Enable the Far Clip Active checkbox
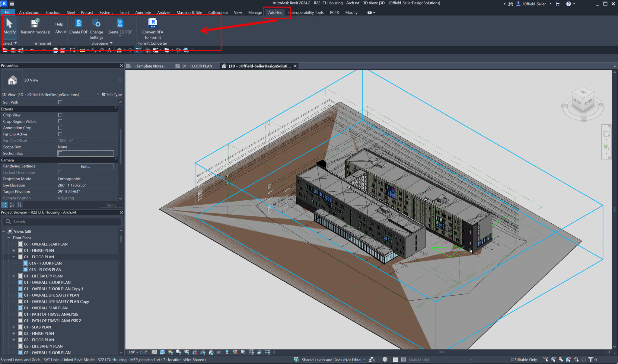 click(x=60, y=134)
